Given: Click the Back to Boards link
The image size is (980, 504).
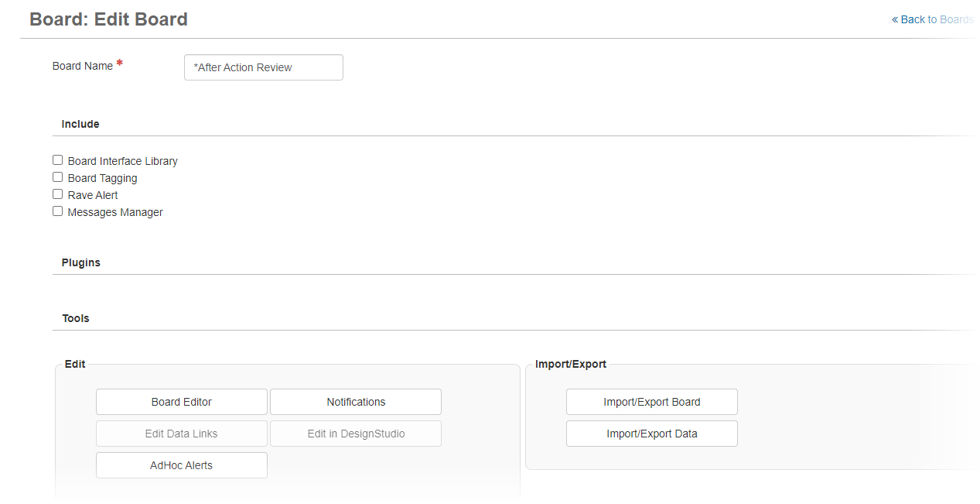Looking at the screenshot, I should point(933,19).
